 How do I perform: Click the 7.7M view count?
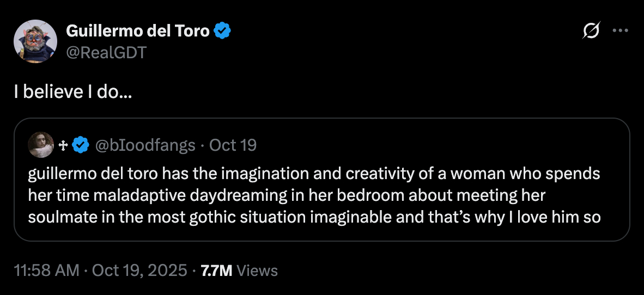[217, 271]
